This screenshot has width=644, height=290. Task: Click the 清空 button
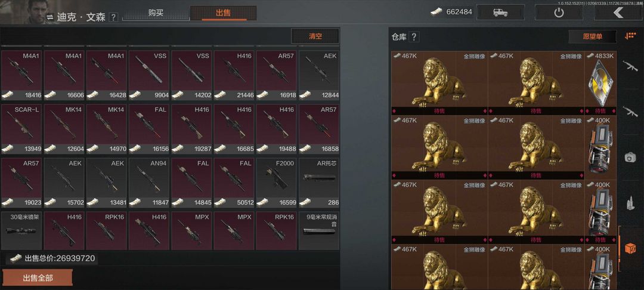[x=315, y=36]
